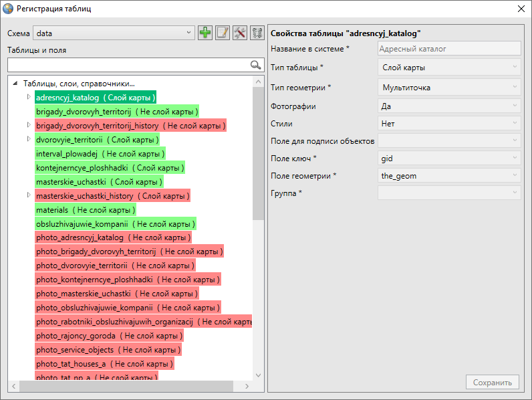Expand the dvorovyie_territorii tree node
Image resolution: width=532 pixels, height=400 pixels.
29,139
